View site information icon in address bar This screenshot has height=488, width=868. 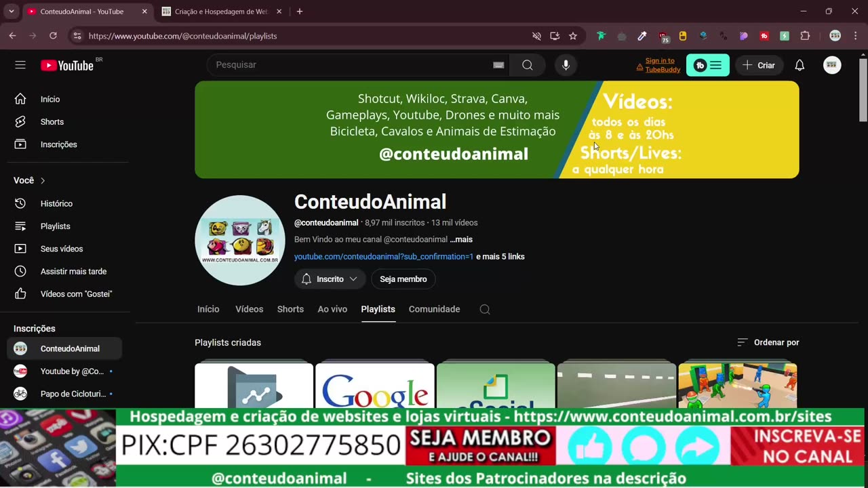tap(77, 36)
